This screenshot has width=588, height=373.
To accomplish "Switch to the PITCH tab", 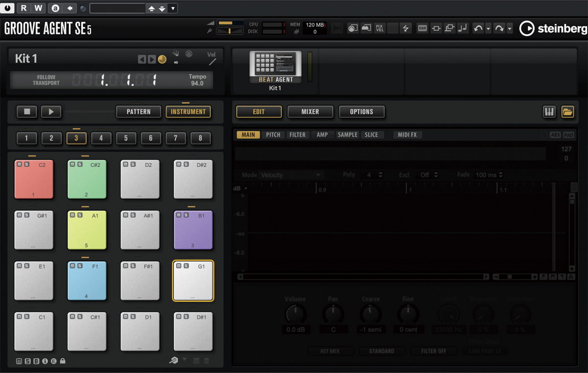I will (273, 135).
